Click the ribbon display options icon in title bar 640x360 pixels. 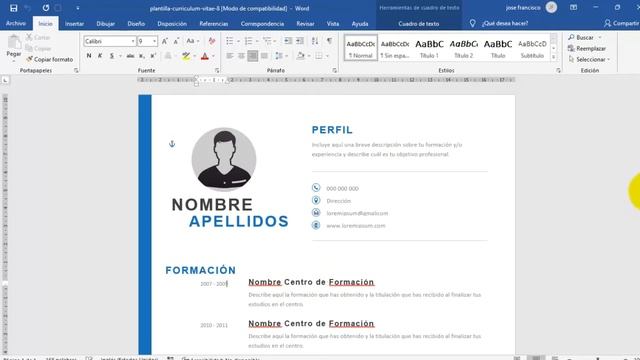click(573, 7)
